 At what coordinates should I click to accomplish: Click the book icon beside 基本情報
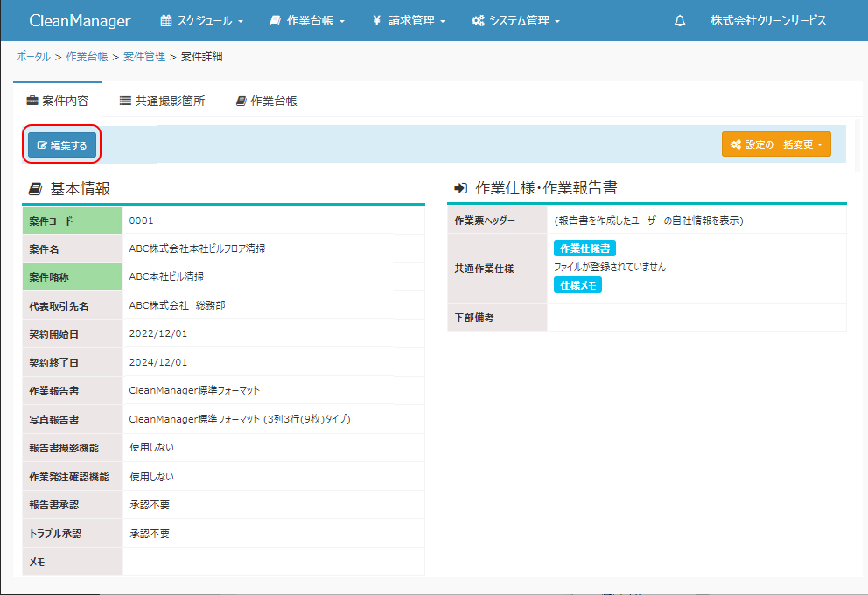click(35, 189)
